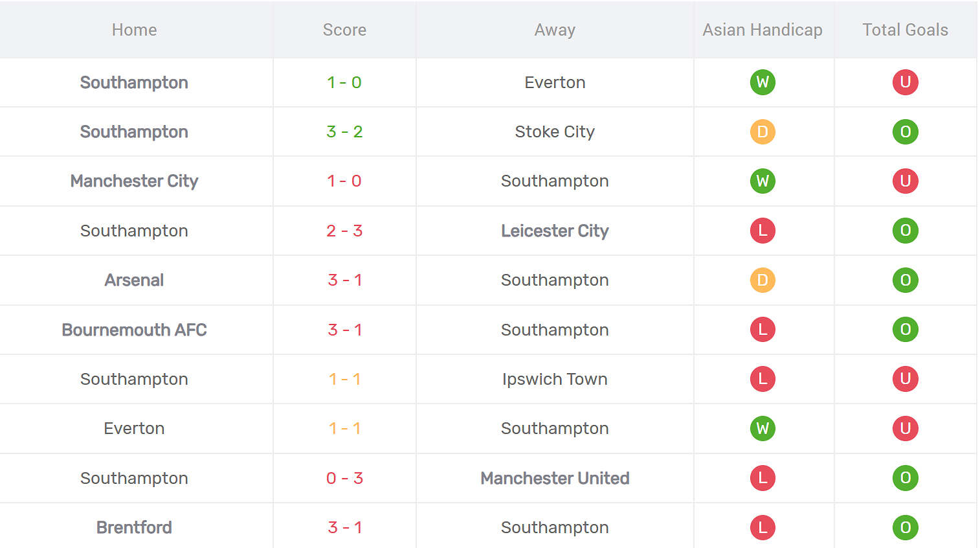The image size is (980, 548).
Task: Click the Asian Handicap column header
Action: point(763,30)
